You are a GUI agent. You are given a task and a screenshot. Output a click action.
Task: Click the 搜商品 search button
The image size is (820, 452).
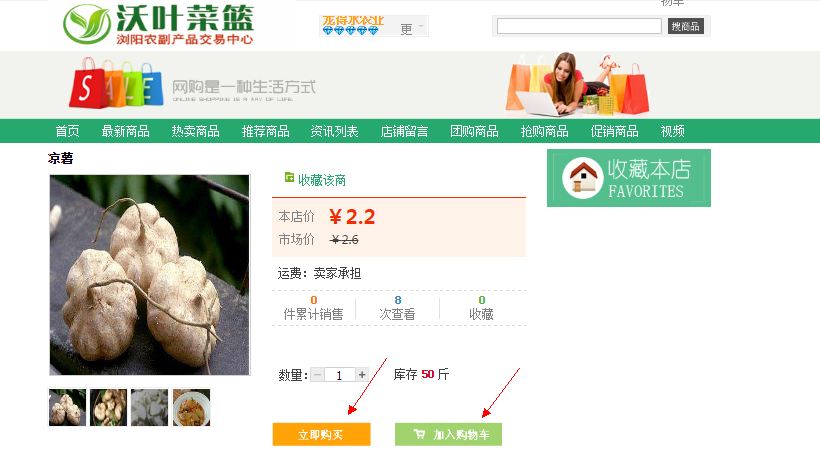(686, 26)
